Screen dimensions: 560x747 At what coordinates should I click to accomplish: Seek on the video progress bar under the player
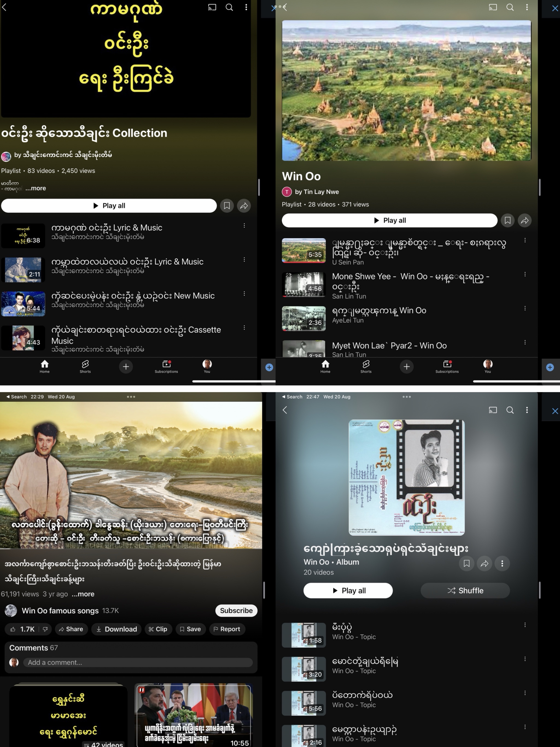click(x=131, y=549)
